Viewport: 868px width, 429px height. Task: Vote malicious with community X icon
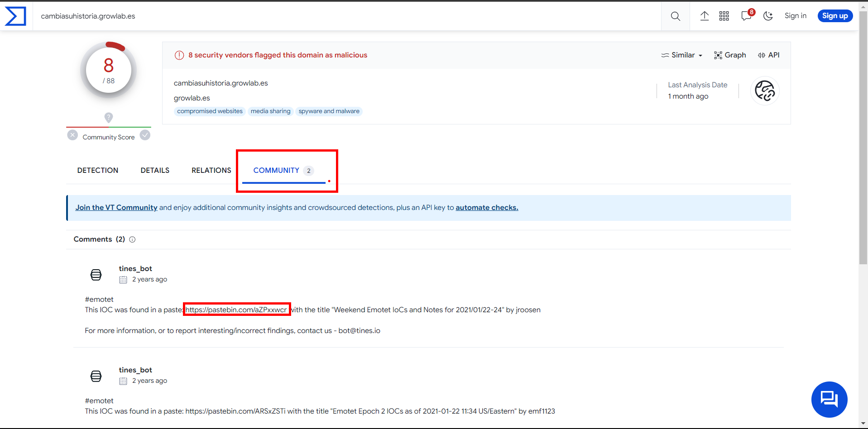point(72,135)
